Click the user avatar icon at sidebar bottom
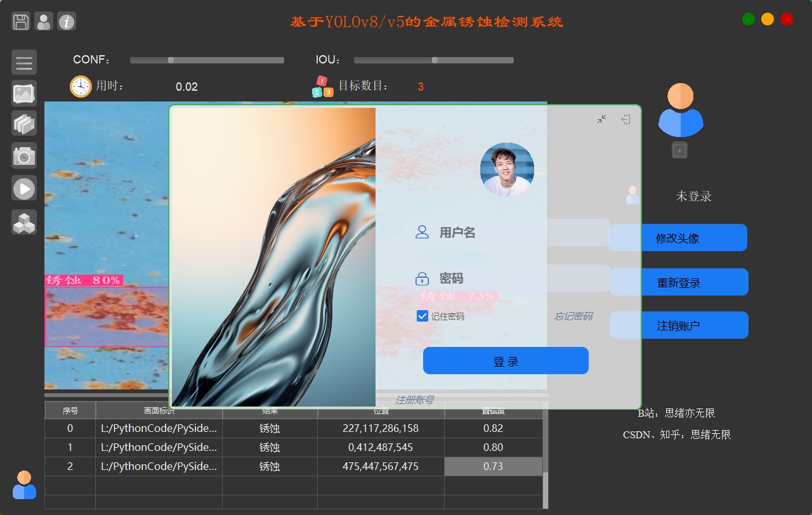Image resolution: width=812 pixels, height=515 pixels. 24,485
